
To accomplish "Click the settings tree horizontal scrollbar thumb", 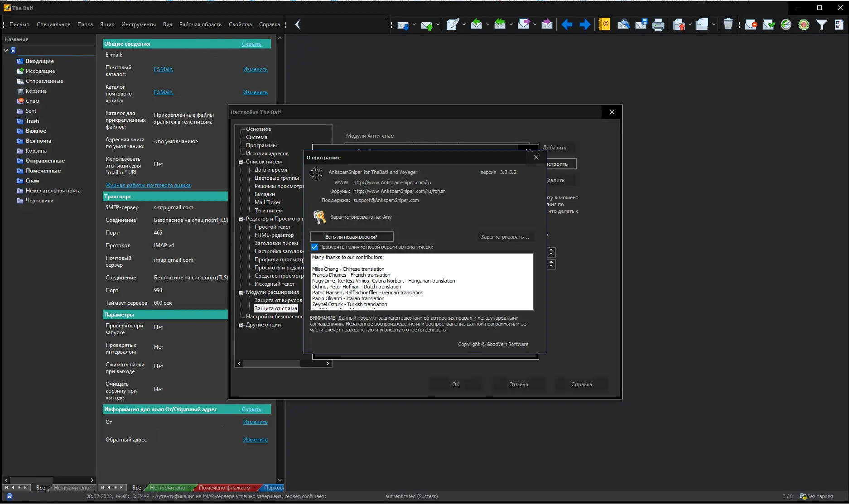I will [271, 364].
